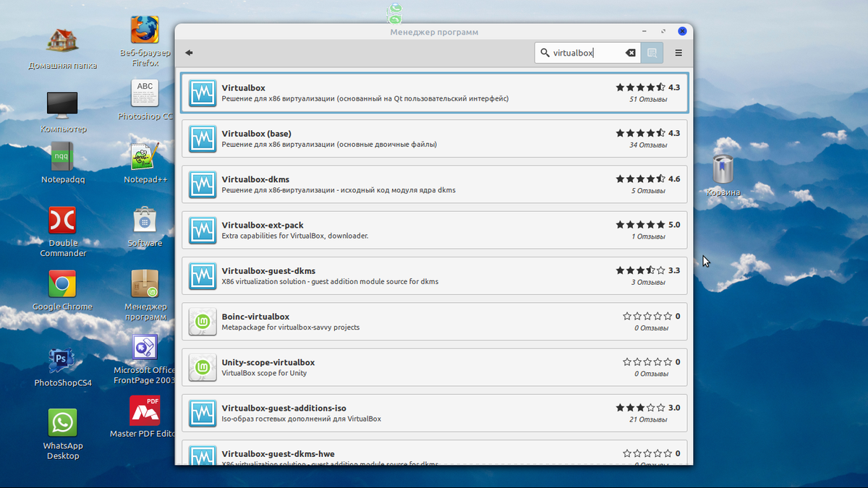
Task: Click the 1 Отзывы review count
Action: (x=648, y=236)
